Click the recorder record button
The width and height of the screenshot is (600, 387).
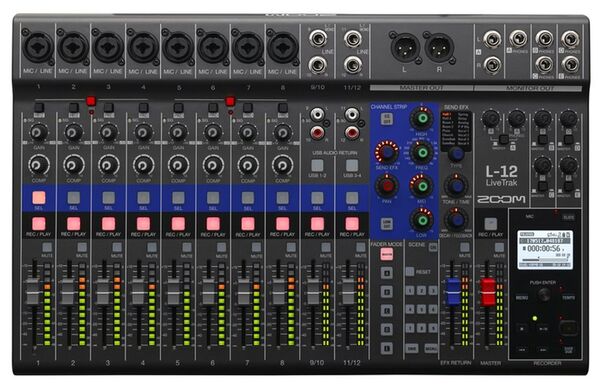tap(568, 328)
